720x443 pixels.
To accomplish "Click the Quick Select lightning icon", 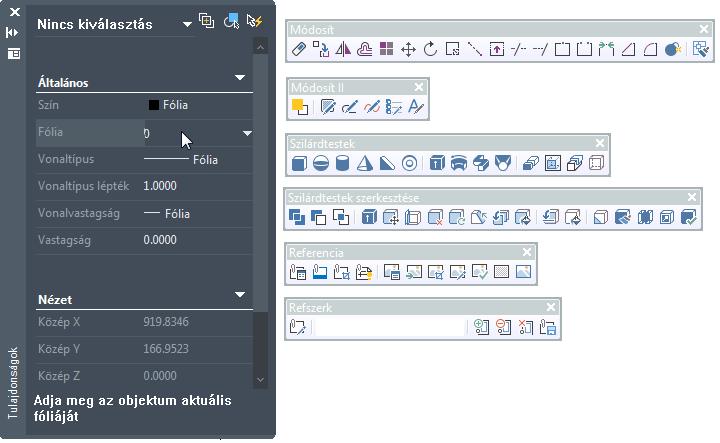I will pos(255,21).
